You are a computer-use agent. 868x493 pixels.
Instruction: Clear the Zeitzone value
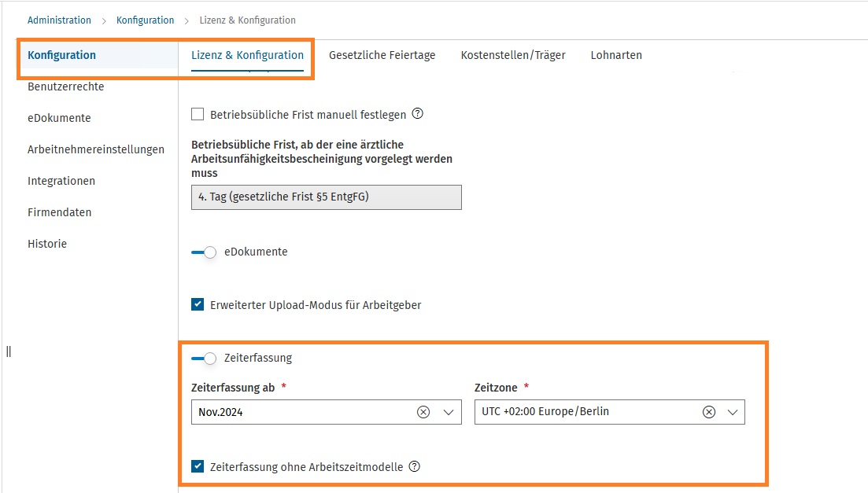point(709,412)
